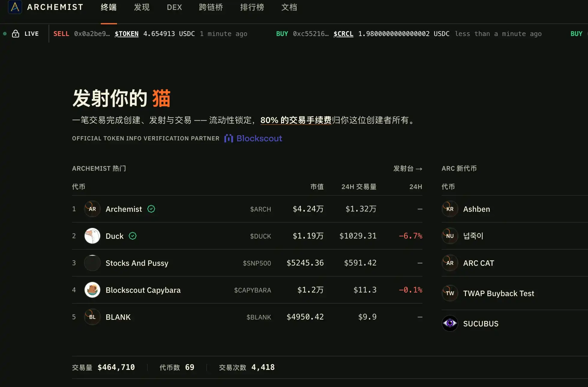Select the BLANK token name

tap(118, 317)
